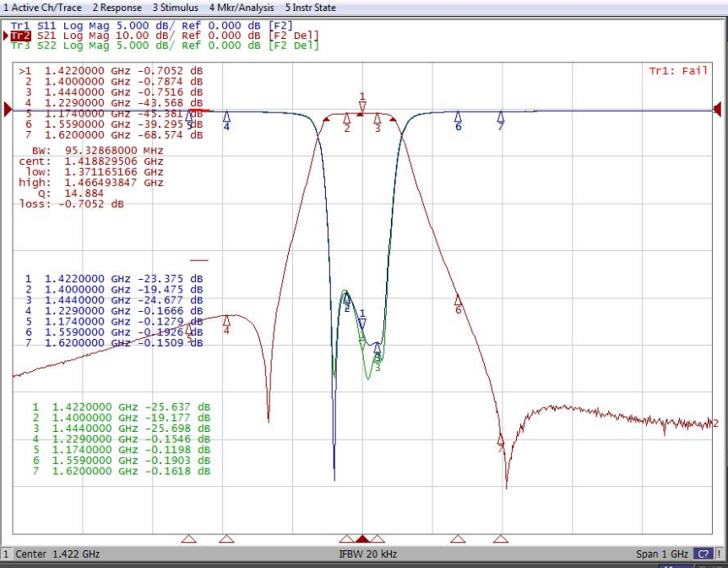Image resolution: width=728 pixels, height=568 pixels.
Task: Open the Stimulus menu
Action: [176, 8]
